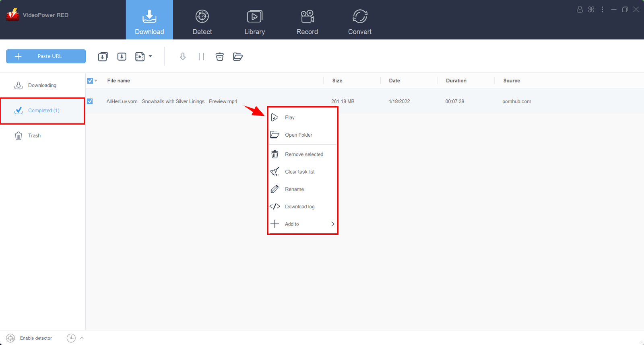The image size is (644, 345).
Task: Sort by the File name column header
Action: point(118,81)
